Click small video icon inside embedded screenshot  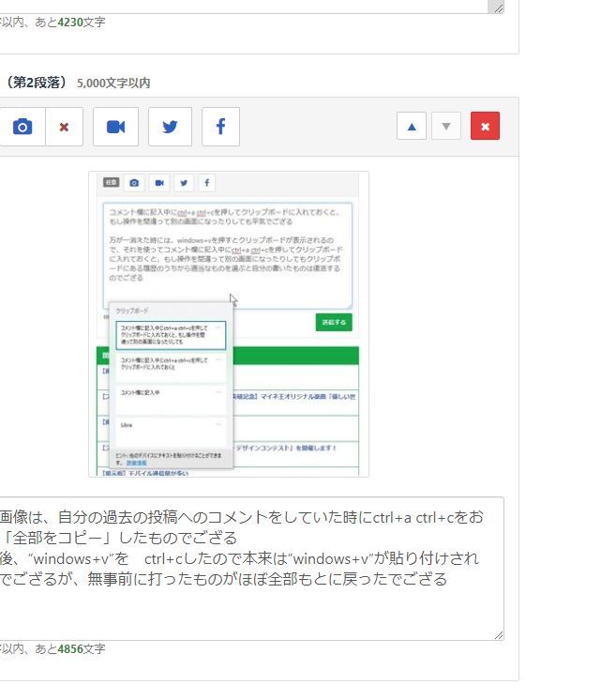point(159,183)
